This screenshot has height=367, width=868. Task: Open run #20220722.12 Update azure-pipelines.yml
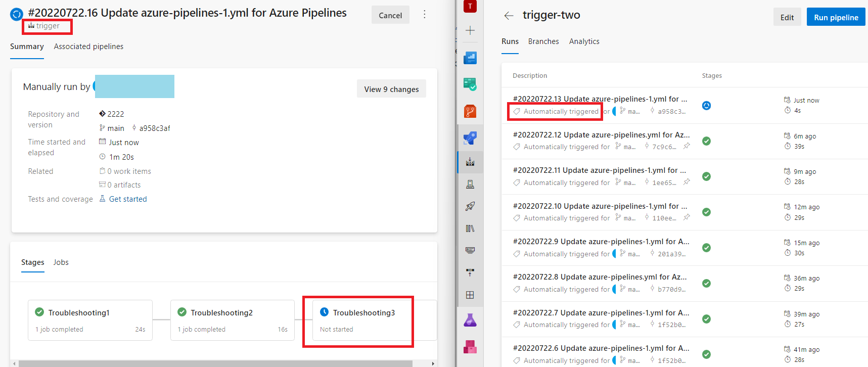point(601,135)
